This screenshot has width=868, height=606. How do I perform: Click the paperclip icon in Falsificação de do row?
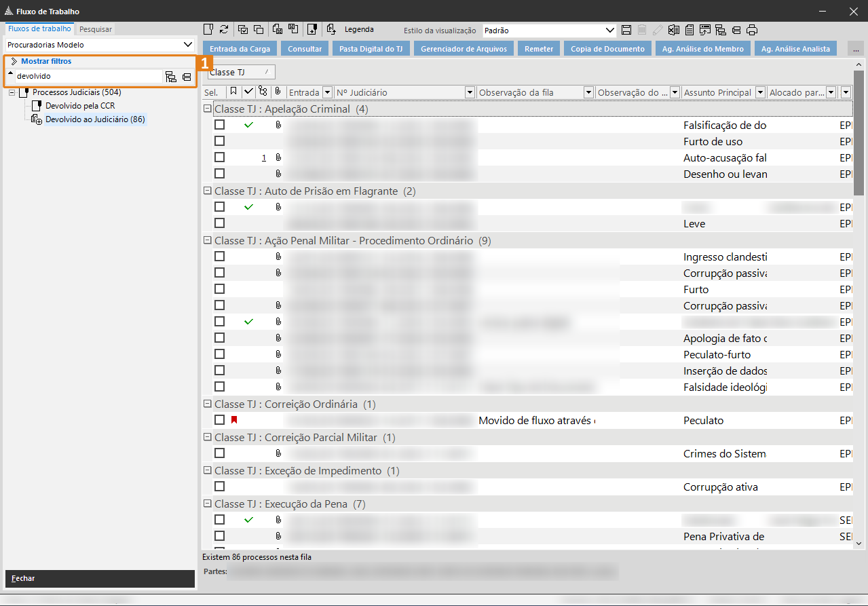(278, 125)
